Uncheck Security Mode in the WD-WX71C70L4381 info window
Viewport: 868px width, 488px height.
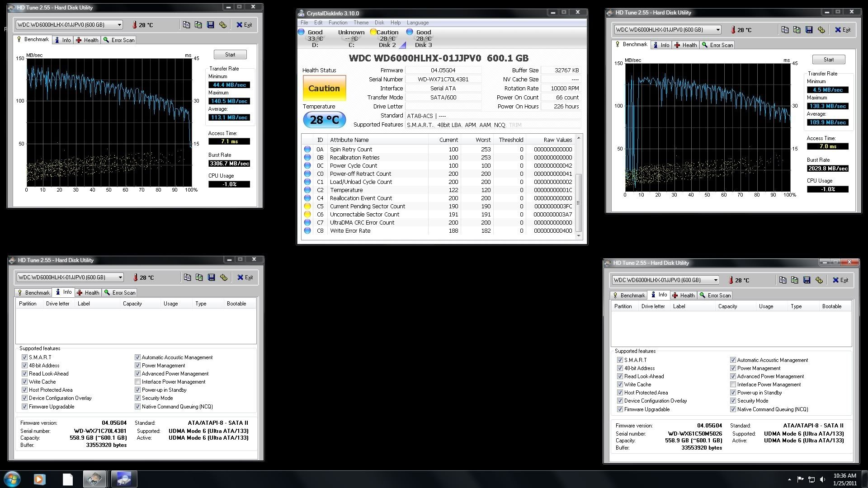pyautogui.click(x=137, y=398)
